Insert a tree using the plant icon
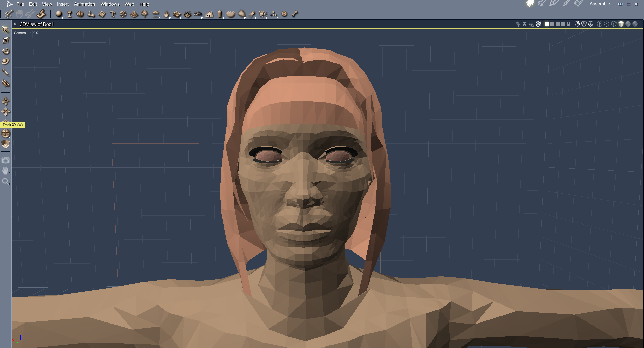 click(x=145, y=14)
